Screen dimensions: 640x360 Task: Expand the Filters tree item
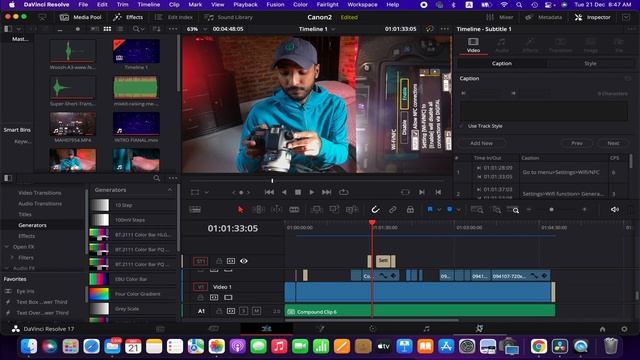coord(12,258)
